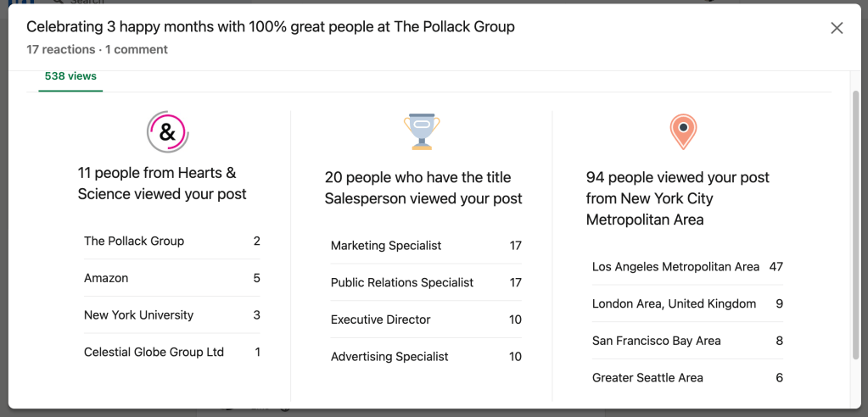Click the trophy job title icon
868x417 pixels.
[x=422, y=132]
